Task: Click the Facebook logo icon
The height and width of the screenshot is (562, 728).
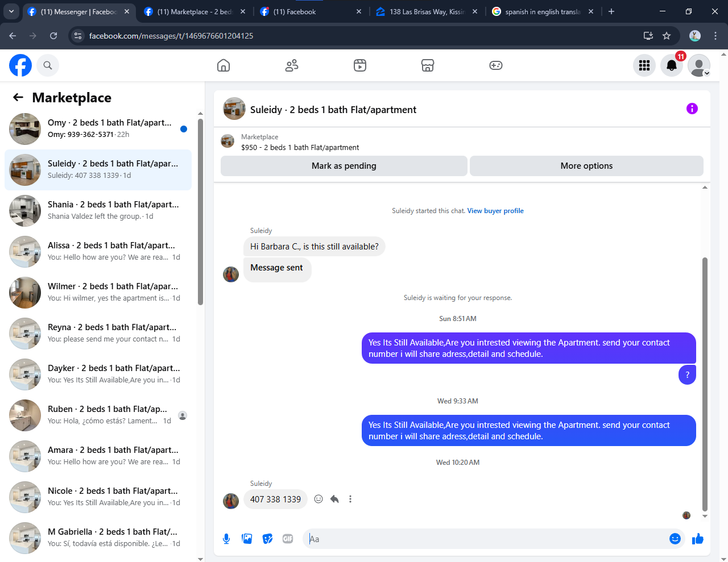Action: pos(20,65)
